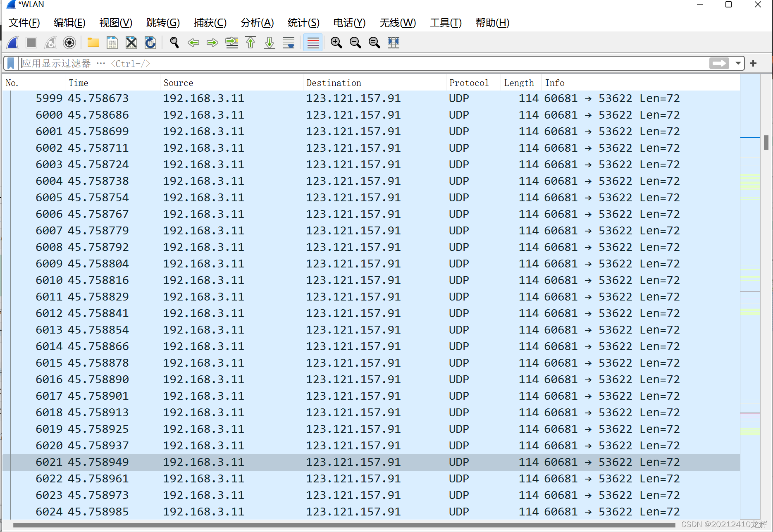Open the 跳转(G) menu
The image size is (773, 532).
click(163, 23)
